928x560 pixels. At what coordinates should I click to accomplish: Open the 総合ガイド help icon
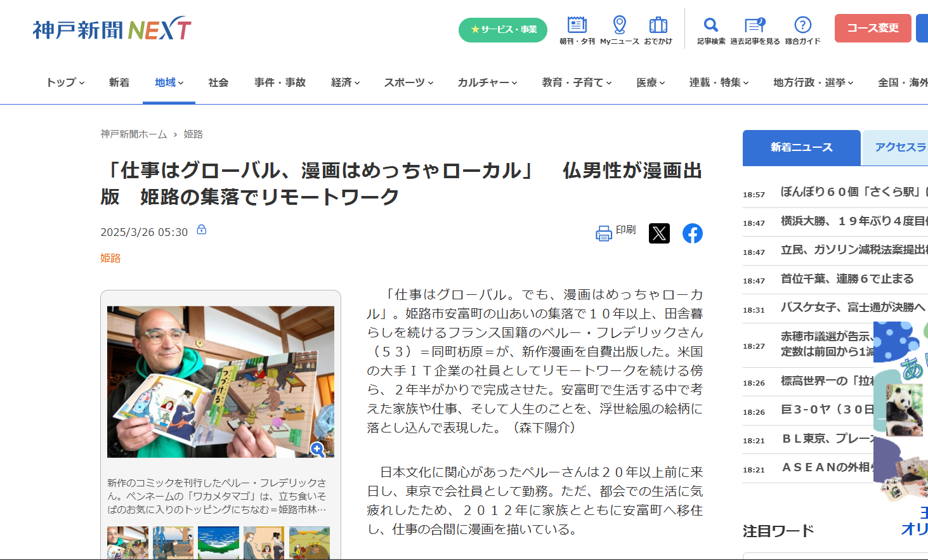[x=802, y=25]
